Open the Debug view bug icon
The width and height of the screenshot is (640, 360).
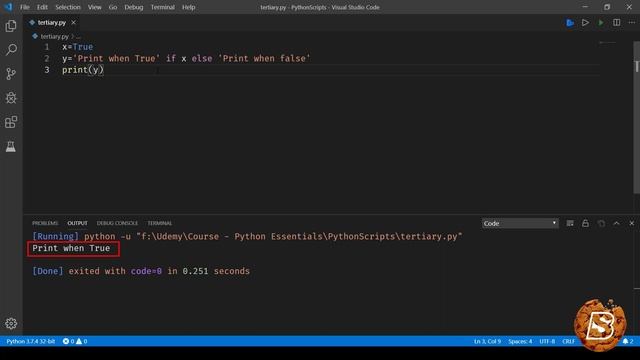[x=11, y=98]
